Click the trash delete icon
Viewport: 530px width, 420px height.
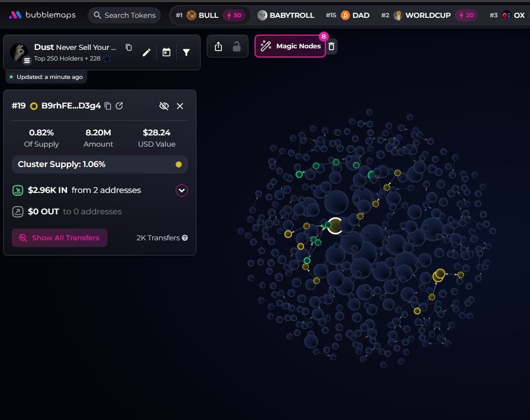[x=331, y=46]
